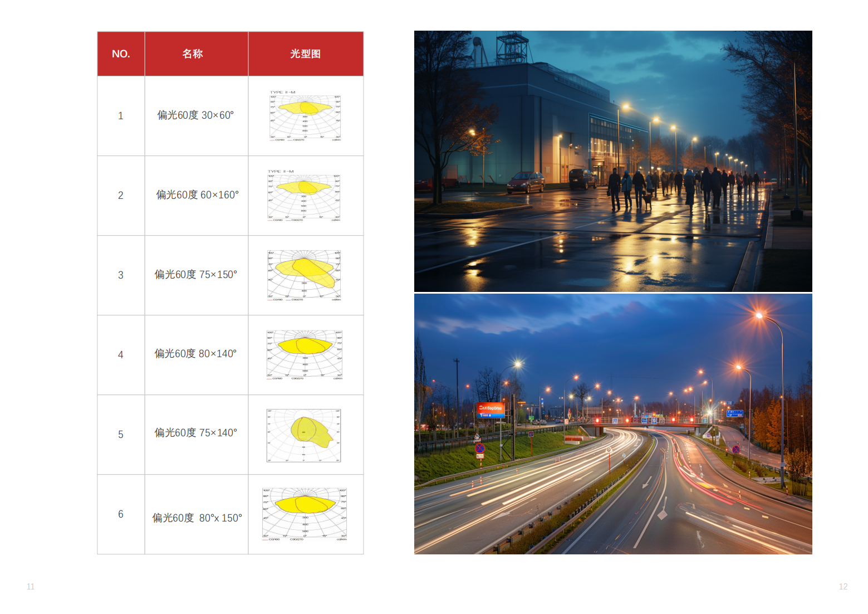Select the text 偏光60度 30×60°
This screenshot has height=614, width=868.
(195, 115)
